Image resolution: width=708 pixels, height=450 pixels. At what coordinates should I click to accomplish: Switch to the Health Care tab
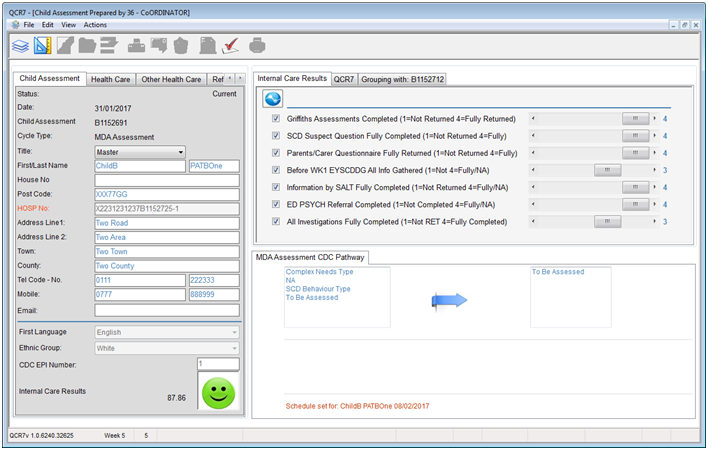(x=110, y=79)
